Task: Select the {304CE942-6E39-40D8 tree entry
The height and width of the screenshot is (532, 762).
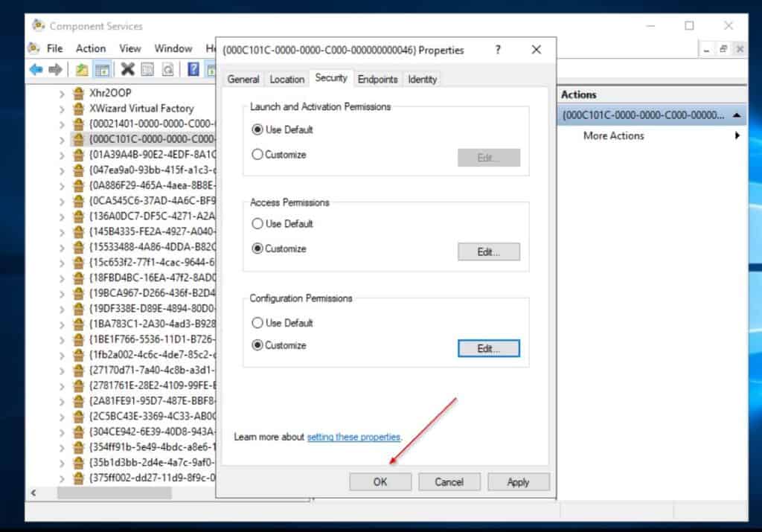Action: click(152, 432)
